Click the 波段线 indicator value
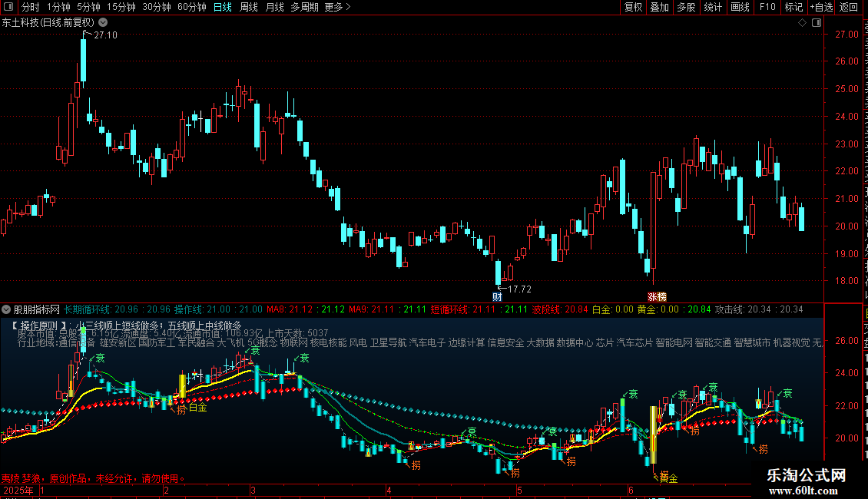868x499 pixels. 560,309
